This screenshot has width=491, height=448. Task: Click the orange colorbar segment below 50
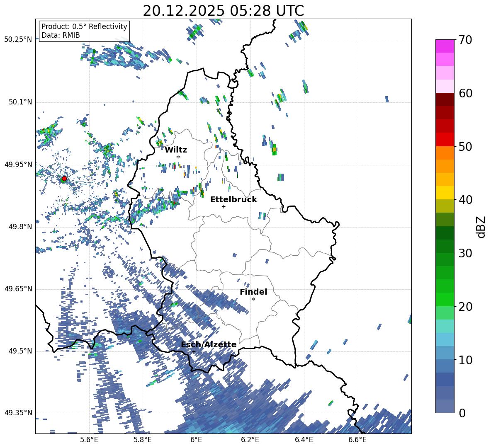coord(445,153)
